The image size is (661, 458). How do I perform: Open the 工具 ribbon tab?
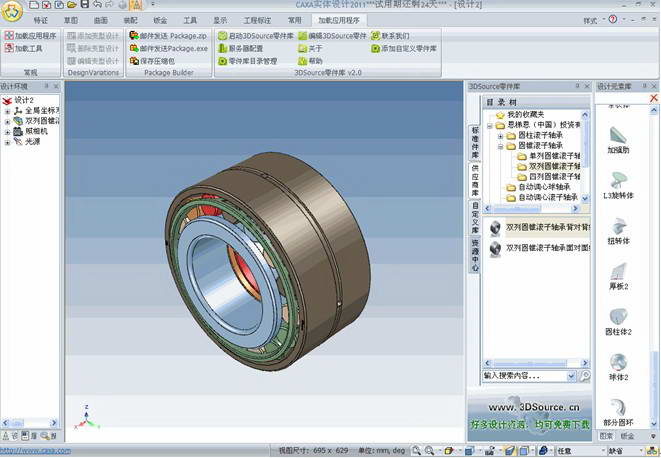(190, 20)
